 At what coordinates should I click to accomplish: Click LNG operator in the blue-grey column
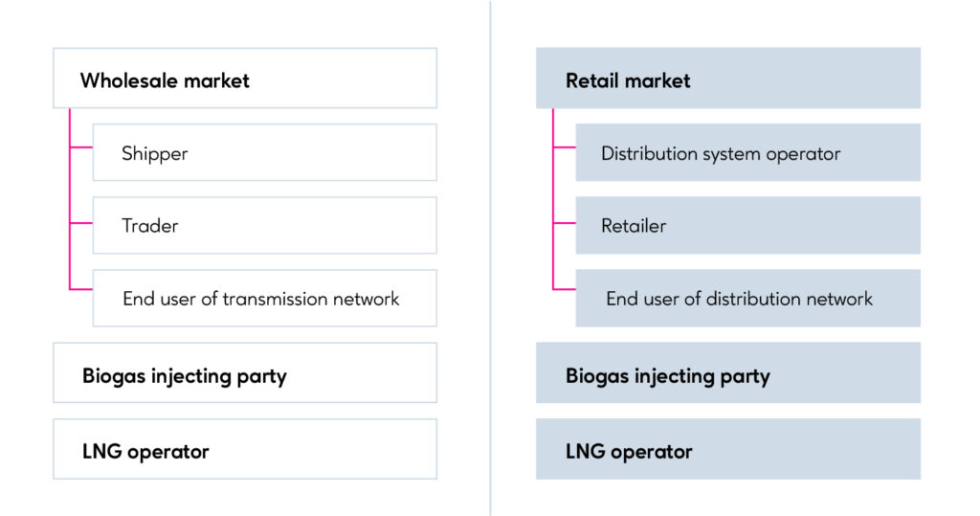click(x=727, y=449)
